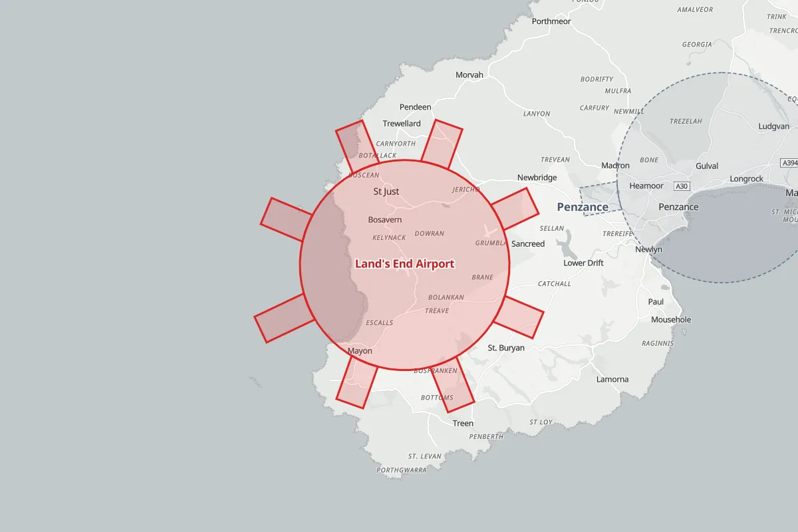Click the GRUMBLA label
798x532 pixels.
491,243
